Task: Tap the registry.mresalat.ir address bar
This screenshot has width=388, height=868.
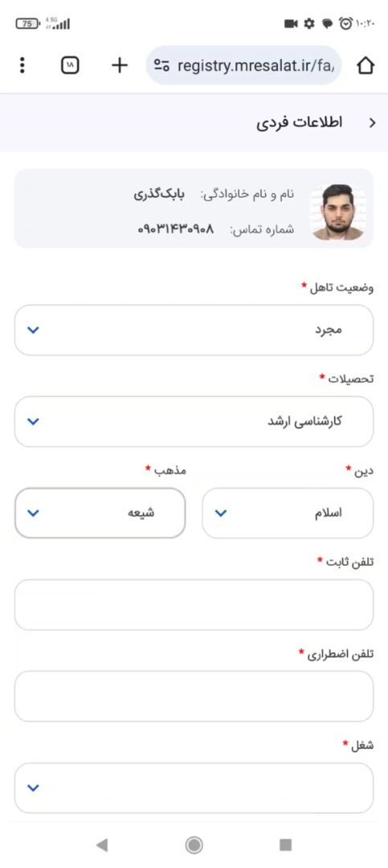Action: coord(243,65)
